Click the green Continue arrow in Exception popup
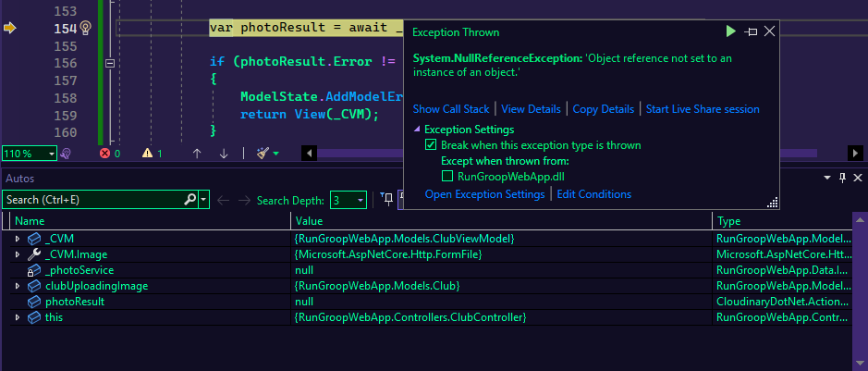This screenshot has width=868, height=371. point(730,31)
